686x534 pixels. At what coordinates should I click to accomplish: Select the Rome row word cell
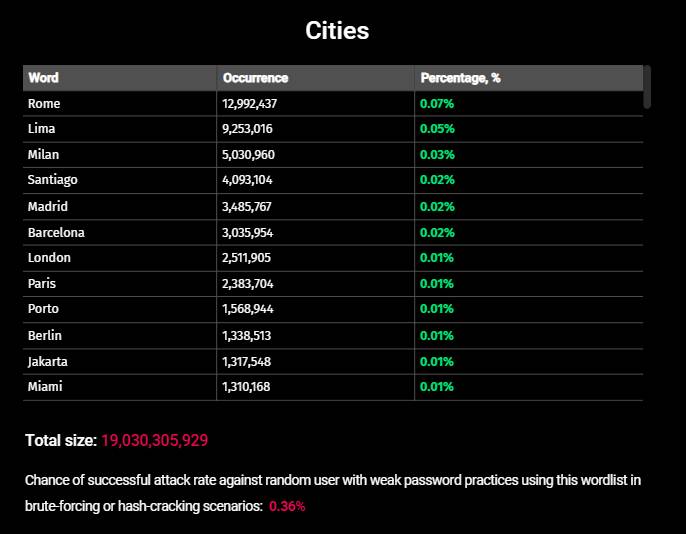coord(44,104)
